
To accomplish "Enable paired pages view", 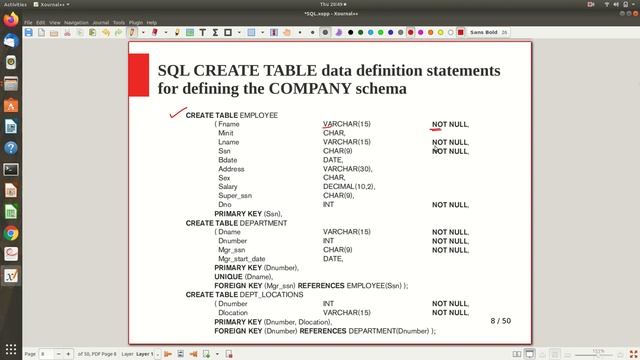I will tap(517, 354).
